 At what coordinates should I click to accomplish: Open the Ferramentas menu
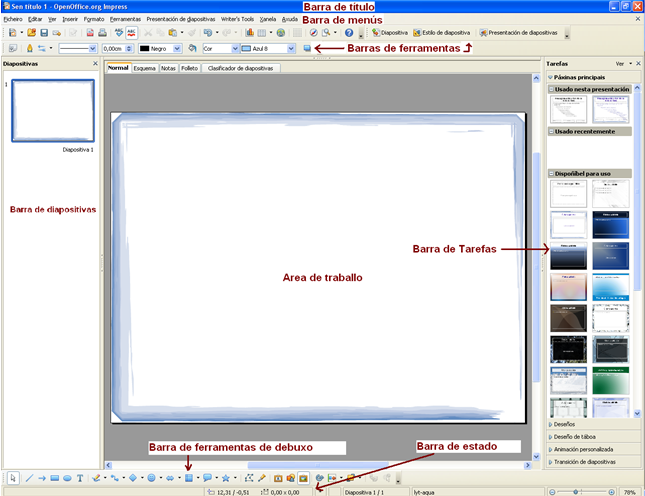[125, 19]
